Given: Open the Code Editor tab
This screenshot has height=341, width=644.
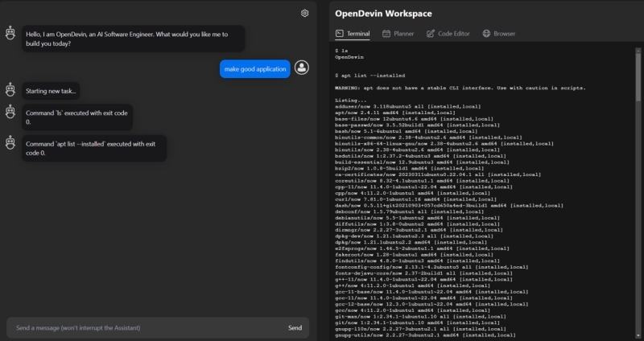Looking at the screenshot, I should [448, 34].
